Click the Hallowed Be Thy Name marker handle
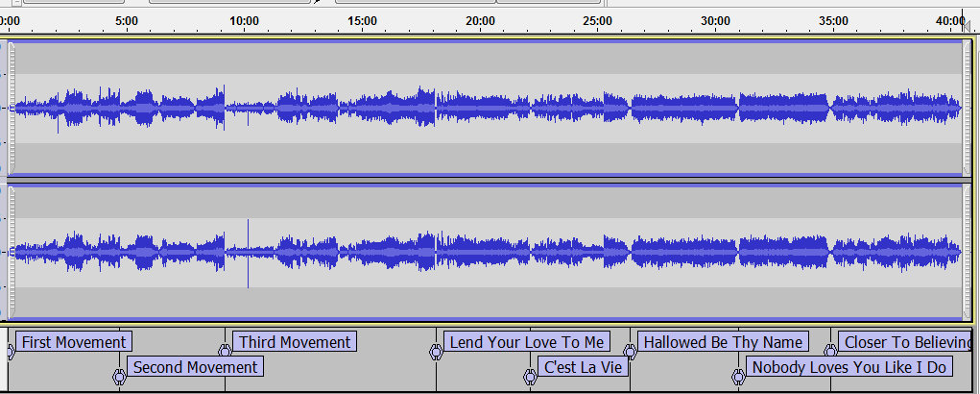The height and width of the screenshot is (394, 980). coord(630,352)
